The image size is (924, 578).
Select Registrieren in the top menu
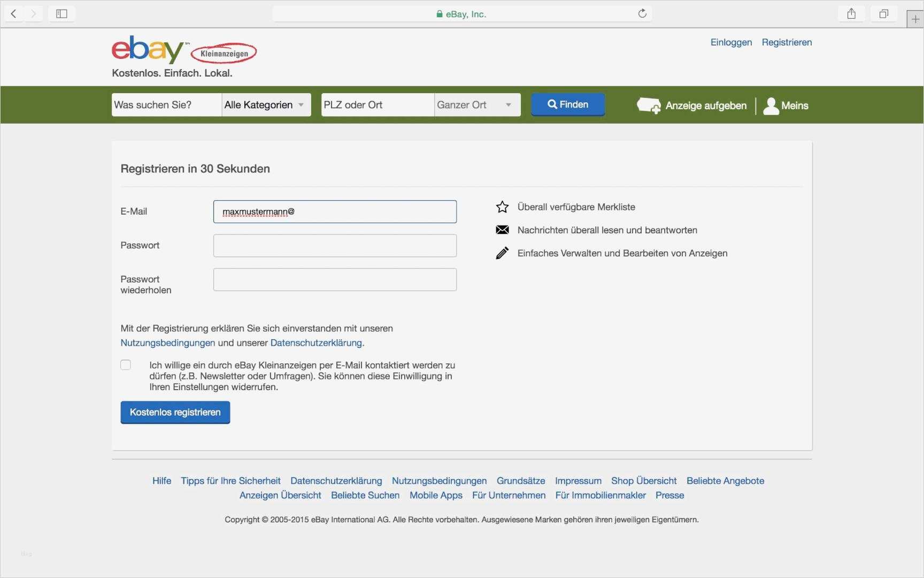pyautogui.click(x=786, y=42)
